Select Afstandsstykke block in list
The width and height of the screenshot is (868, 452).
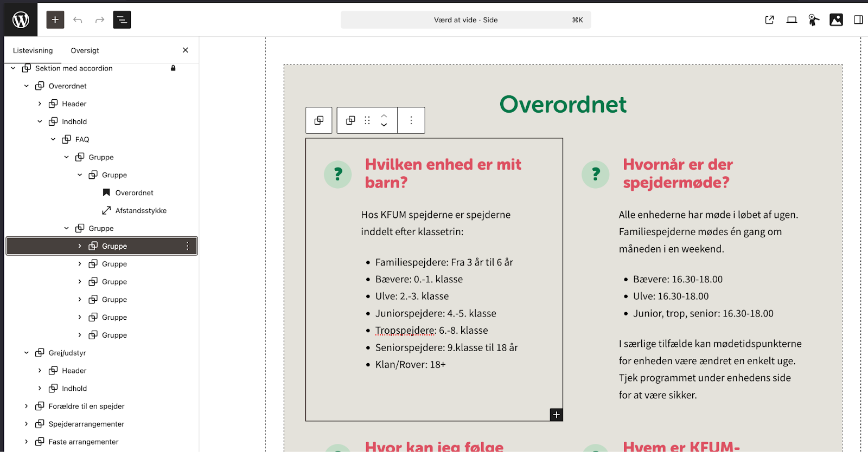(141, 210)
